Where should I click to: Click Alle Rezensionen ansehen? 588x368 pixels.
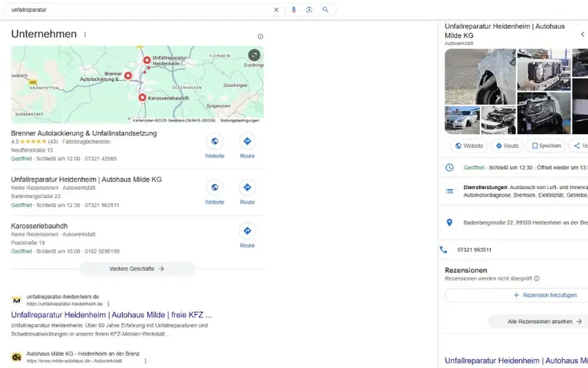coord(545,322)
